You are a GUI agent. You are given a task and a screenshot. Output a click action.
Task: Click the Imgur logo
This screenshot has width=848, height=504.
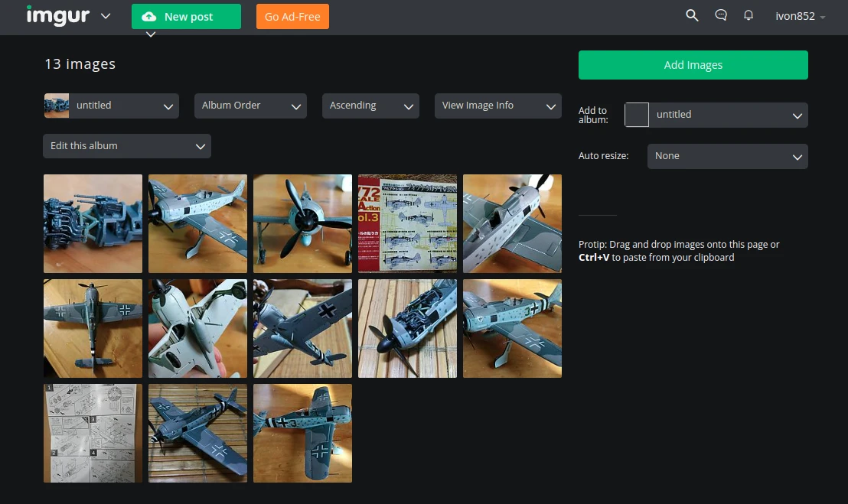click(x=57, y=16)
